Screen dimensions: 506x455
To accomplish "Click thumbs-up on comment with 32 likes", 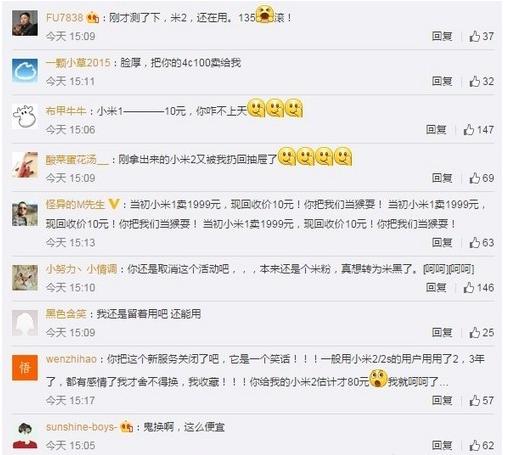I will [474, 81].
